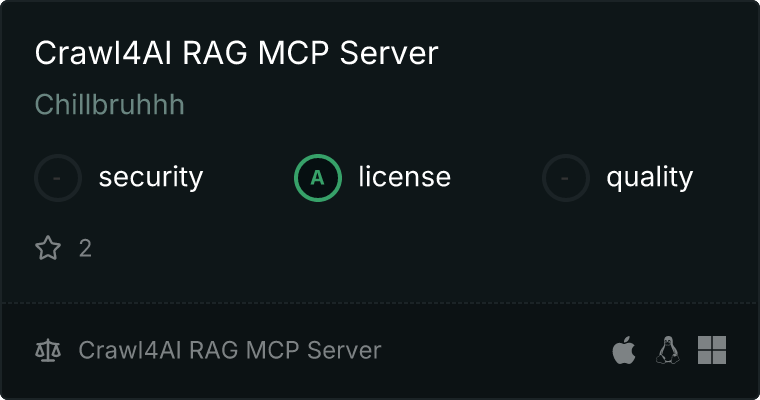The width and height of the screenshot is (760, 400).
Task: Open author Chillbruhhh's profile link
Action: [x=110, y=104]
